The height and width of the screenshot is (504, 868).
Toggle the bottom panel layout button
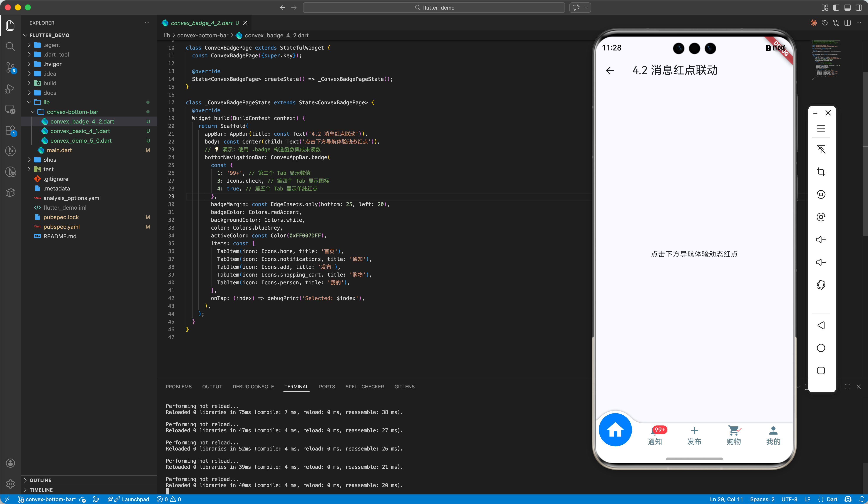[x=847, y=8]
